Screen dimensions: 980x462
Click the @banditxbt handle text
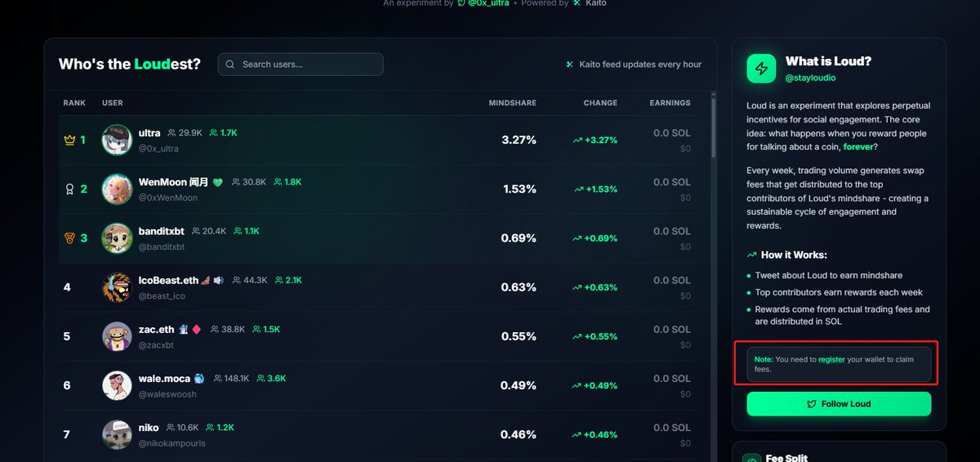161,247
